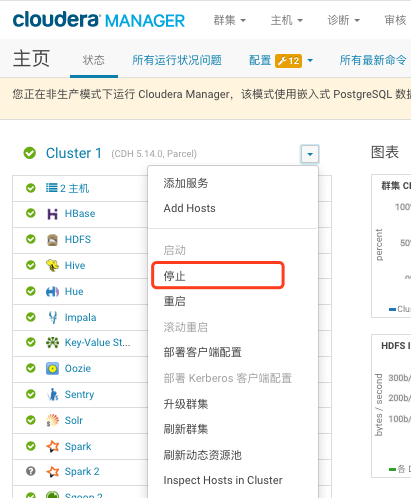The width and height of the screenshot is (411, 498).
Task: Switch to 所有运行状况问题 tab
Action: pyautogui.click(x=177, y=60)
